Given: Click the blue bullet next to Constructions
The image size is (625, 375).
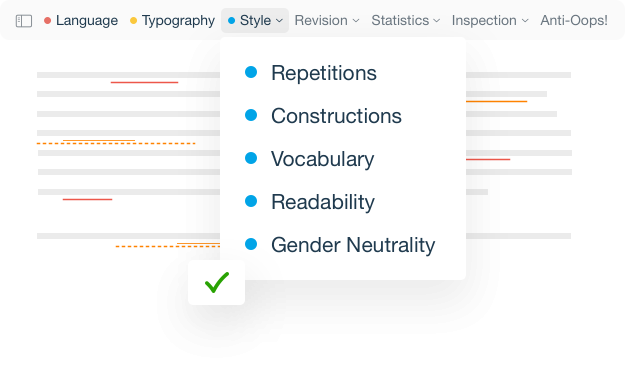Looking at the screenshot, I should tap(251, 115).
